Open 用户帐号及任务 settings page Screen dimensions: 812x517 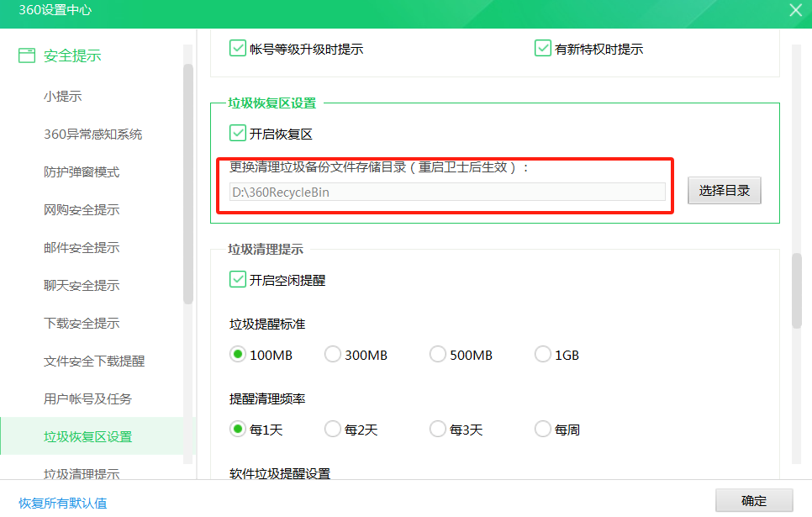pos(87,398)
